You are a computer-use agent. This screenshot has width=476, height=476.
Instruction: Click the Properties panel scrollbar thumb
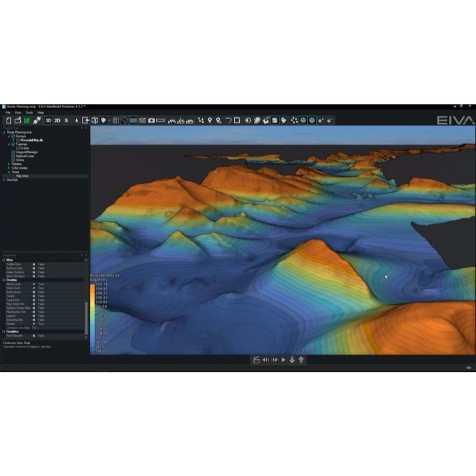pyautogui.click(x=86, y=318)
